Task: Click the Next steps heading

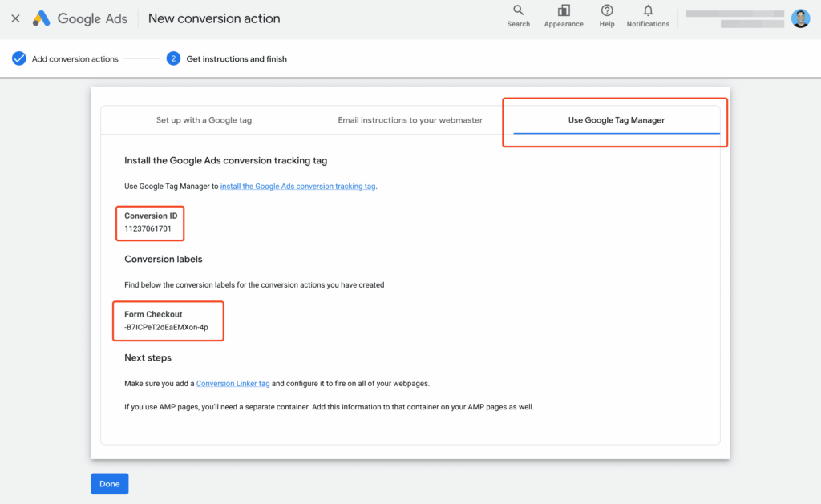Action: click(x=148, y=357)
